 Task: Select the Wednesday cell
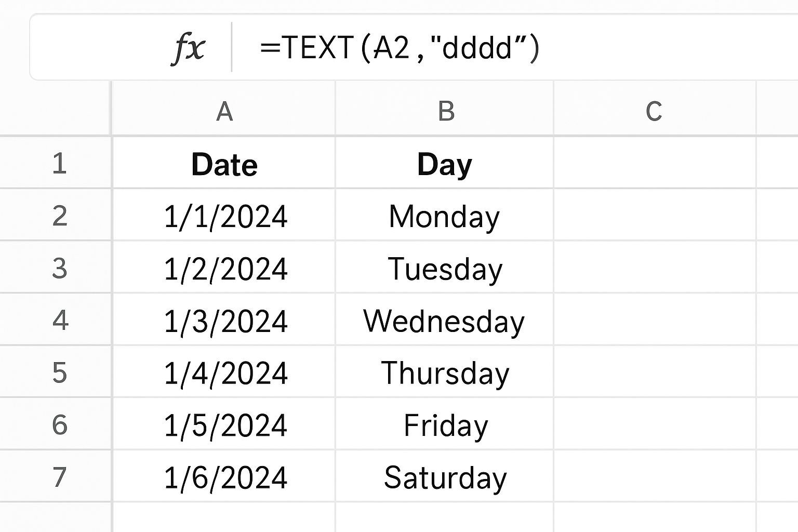tap(444, 321)
